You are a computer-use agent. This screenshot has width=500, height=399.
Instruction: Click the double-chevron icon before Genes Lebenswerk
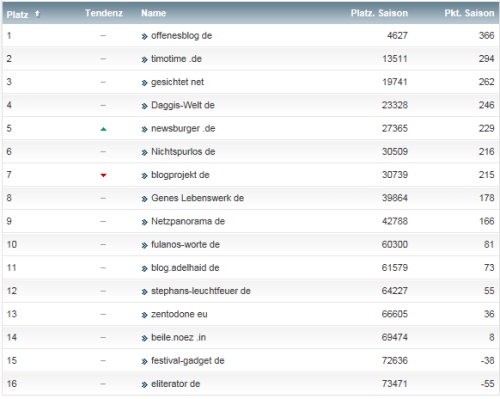(x=144, y=199)
